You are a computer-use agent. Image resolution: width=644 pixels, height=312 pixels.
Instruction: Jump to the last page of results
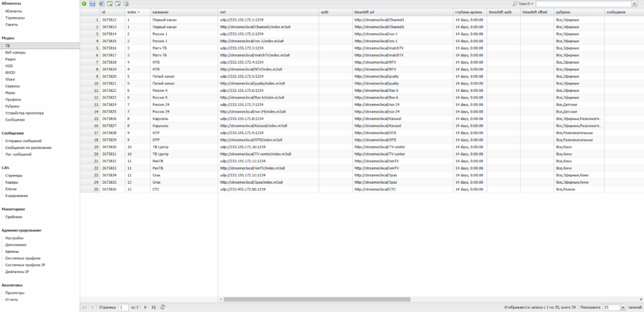click(153, 307)
